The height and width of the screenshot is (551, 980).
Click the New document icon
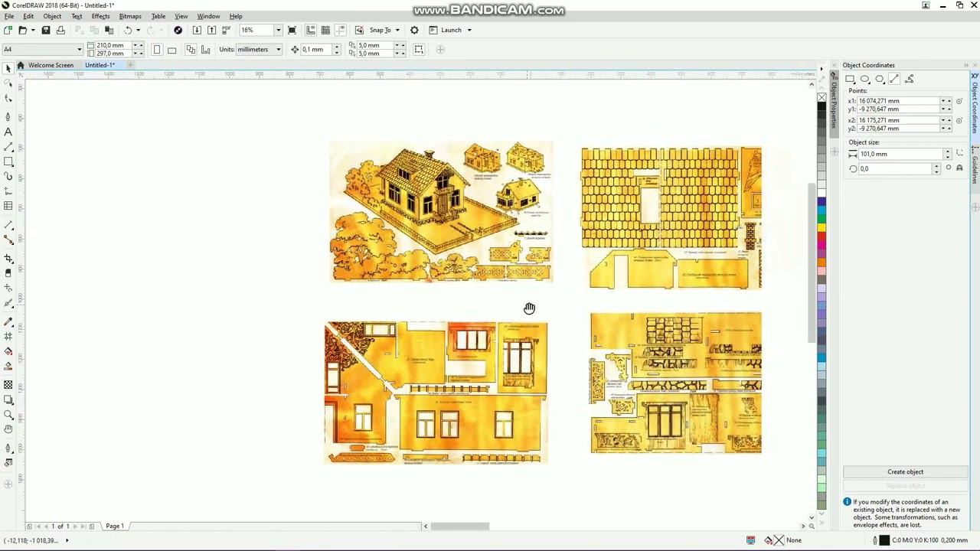[x=8, y=30]
